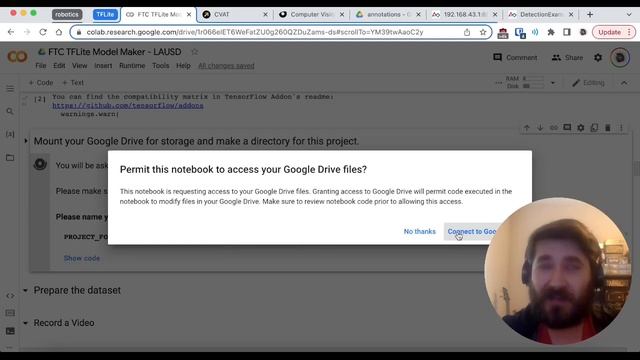Click the Share button
640x360 pixels.
click(567, 58)
